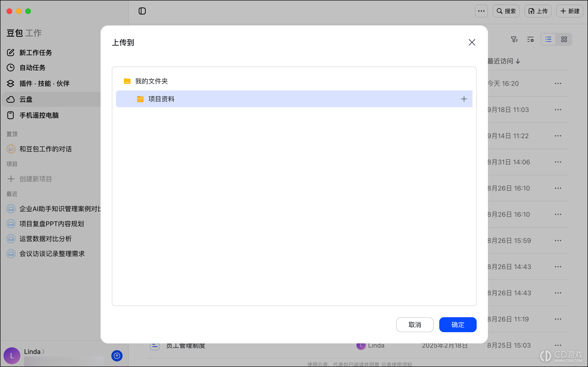Open the 云盘使用须知 link

[397, 364]
